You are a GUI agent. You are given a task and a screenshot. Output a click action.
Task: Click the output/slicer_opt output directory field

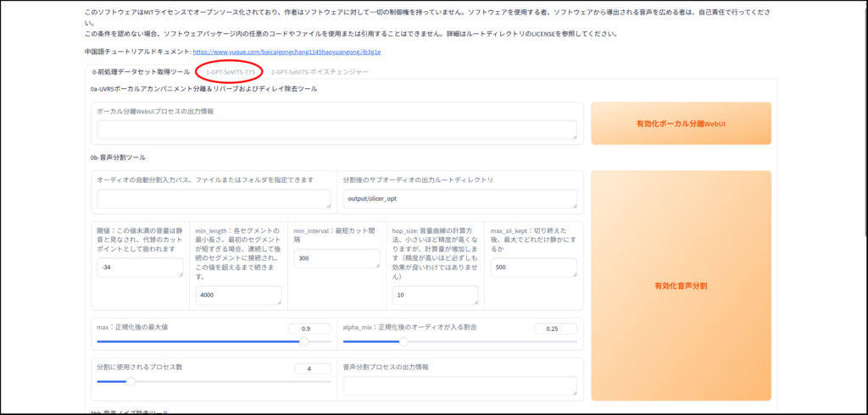[x=460, y=198]
